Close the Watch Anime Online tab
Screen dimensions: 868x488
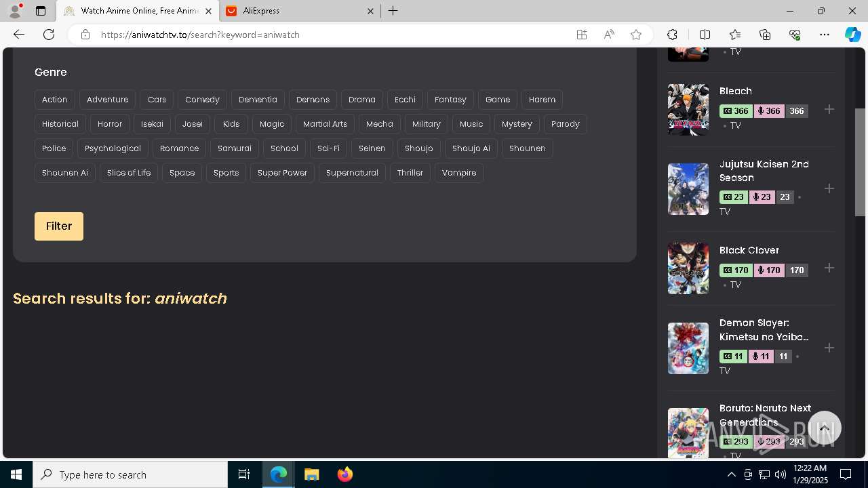point(208,11)
